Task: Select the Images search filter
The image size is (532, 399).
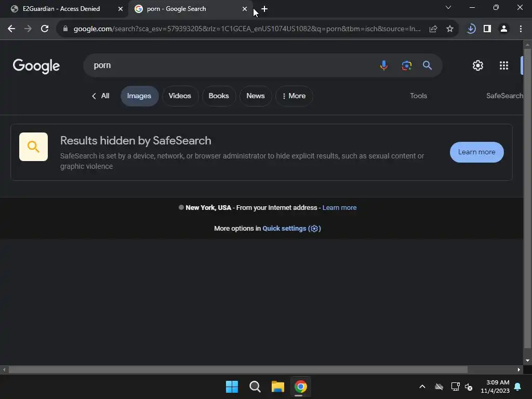Action: [139, 96]
